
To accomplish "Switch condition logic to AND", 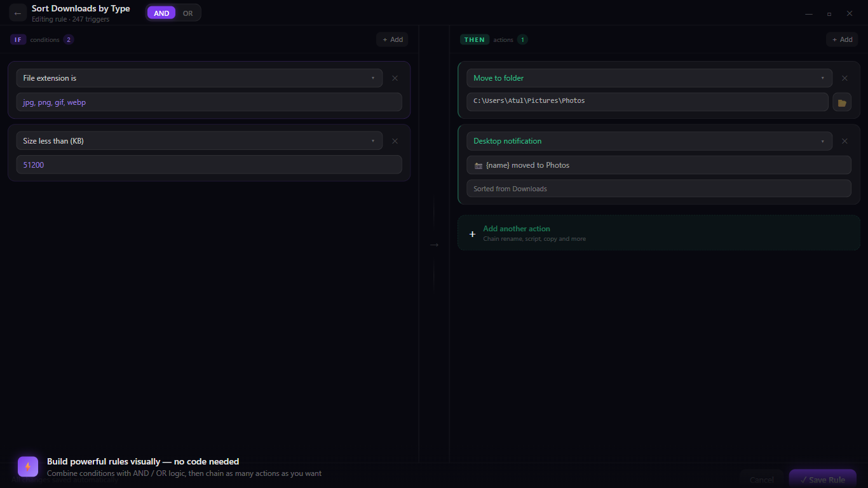I will [x=161, y=13].
